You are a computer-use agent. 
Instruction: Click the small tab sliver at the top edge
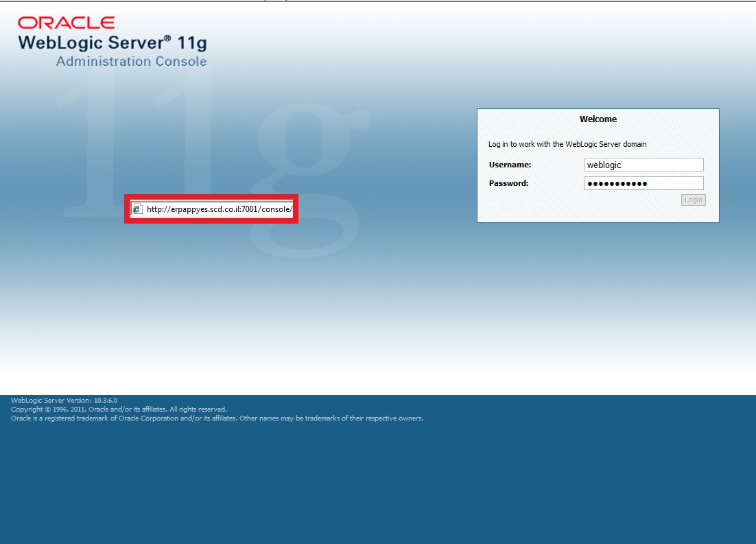[x=274, y=1]
